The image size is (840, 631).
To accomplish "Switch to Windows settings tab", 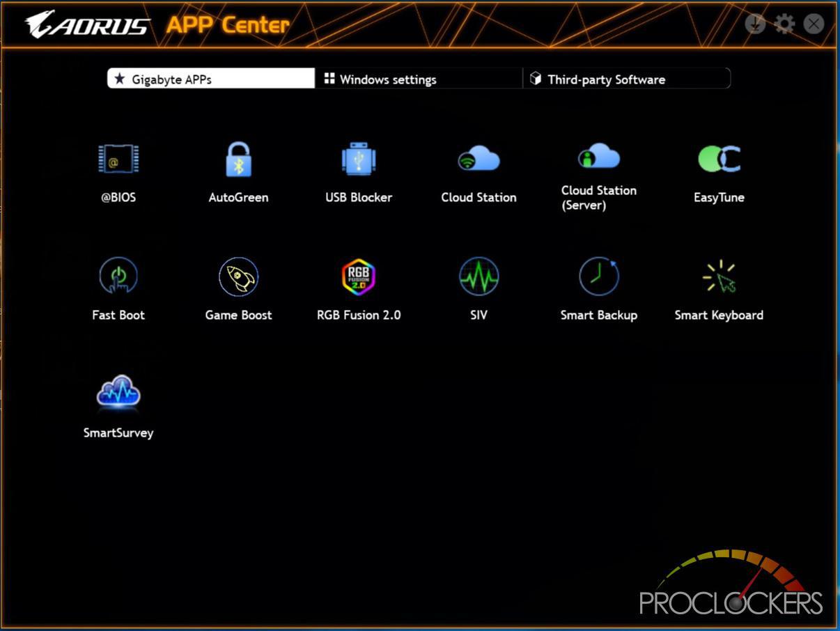I will pyautogui.click(x=419, y=79).
